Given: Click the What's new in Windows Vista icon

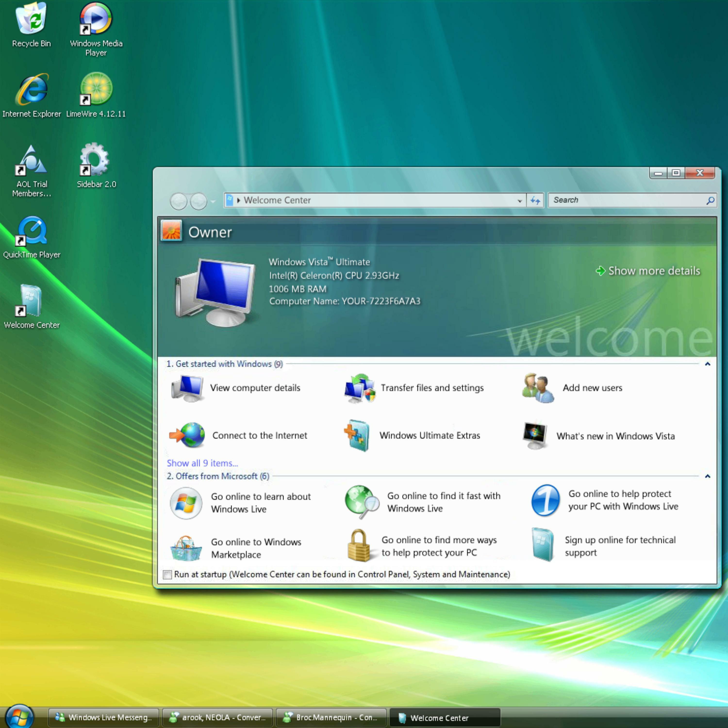Looking at the screenshot, I should click(535, 436).
